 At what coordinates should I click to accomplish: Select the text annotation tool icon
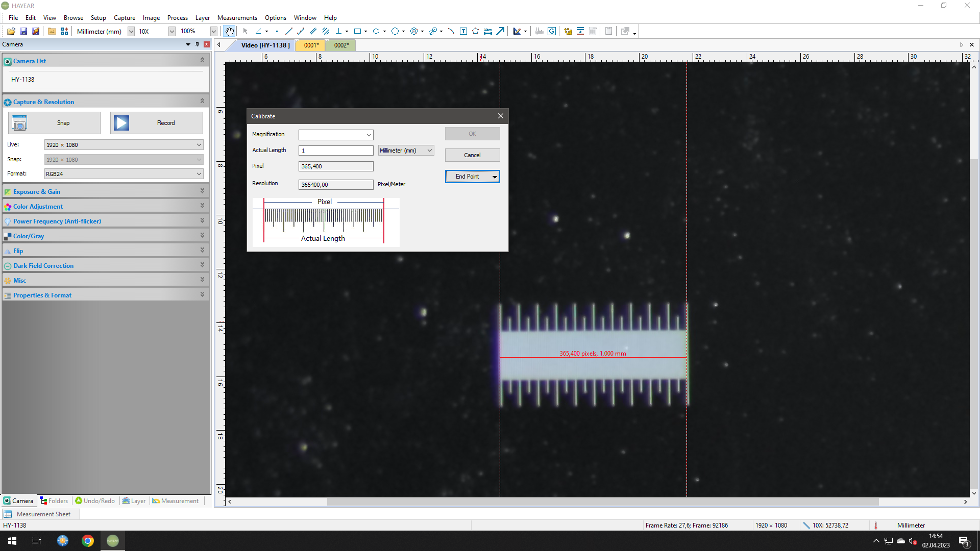(462, 31)
